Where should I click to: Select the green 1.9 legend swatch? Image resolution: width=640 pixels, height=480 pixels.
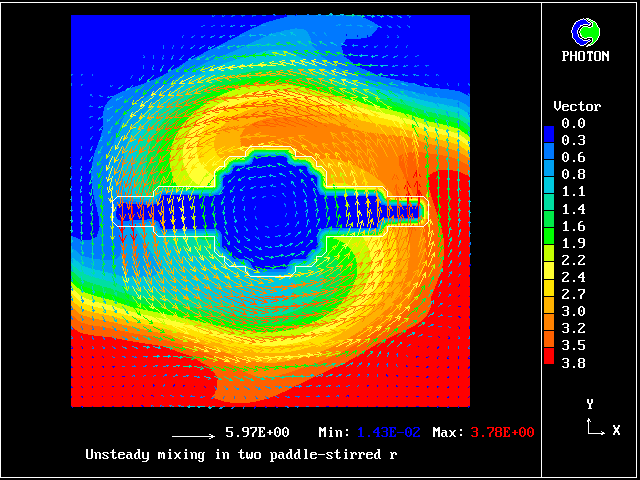coord(548,243)
